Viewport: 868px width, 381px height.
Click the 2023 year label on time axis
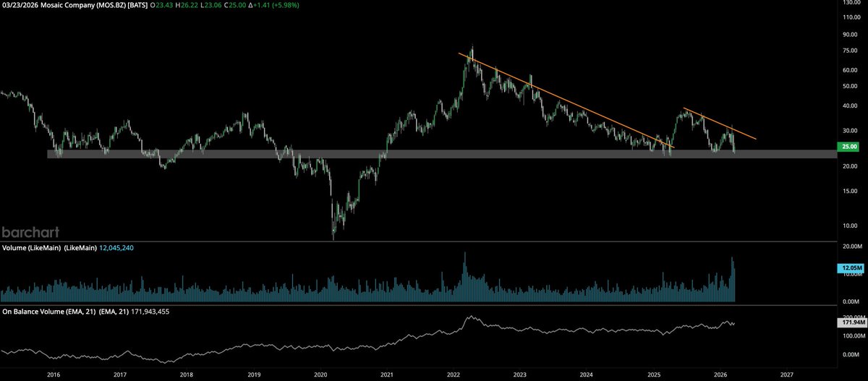[x=520, y=375]
